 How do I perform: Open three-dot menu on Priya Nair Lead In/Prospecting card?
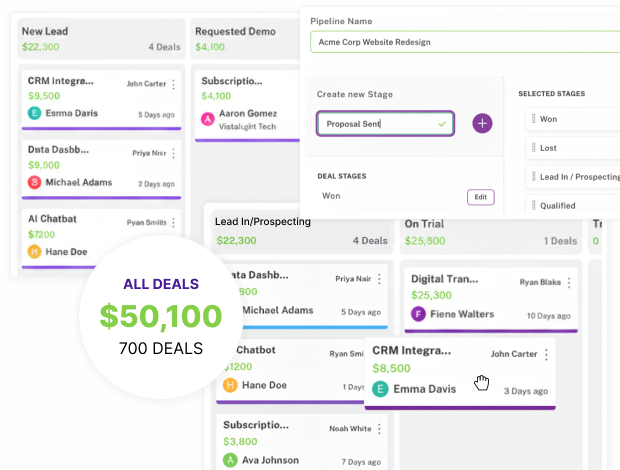(379, 279)
